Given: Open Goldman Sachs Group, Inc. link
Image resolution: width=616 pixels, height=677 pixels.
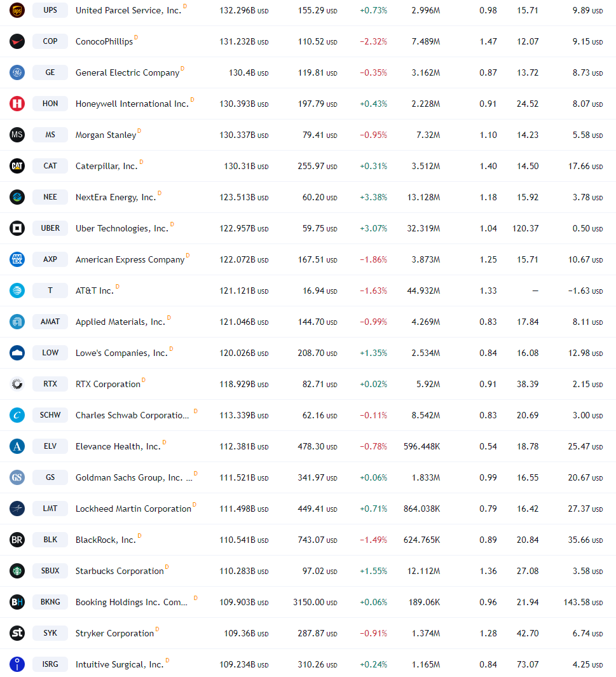Looking at the screenshot, I should tap(134, 477).
